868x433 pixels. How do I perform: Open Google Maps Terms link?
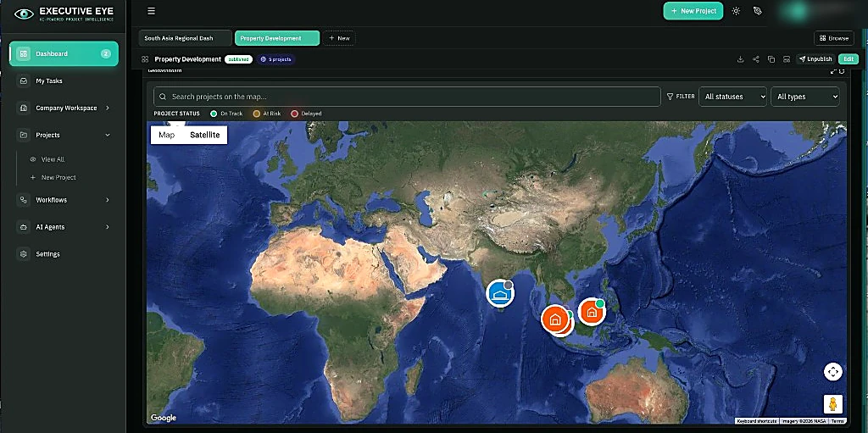tap(837, 421)
